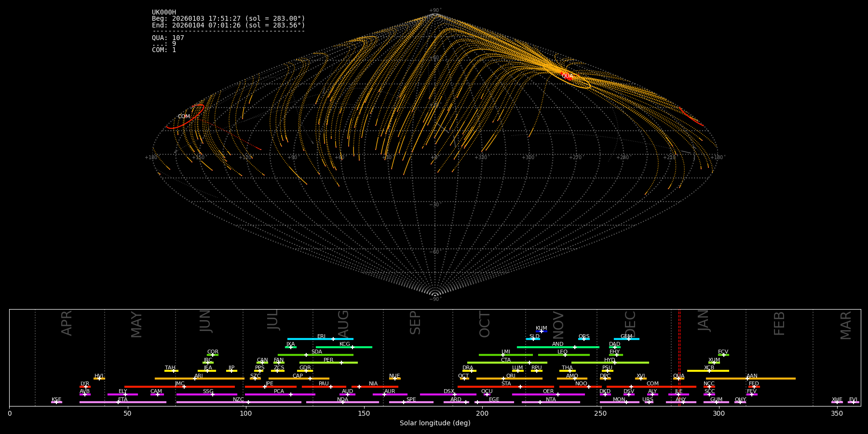The height and width of the screenshot is (434, 868).
Task: Click the pink NZC activity bar
Action: (239, 402)
